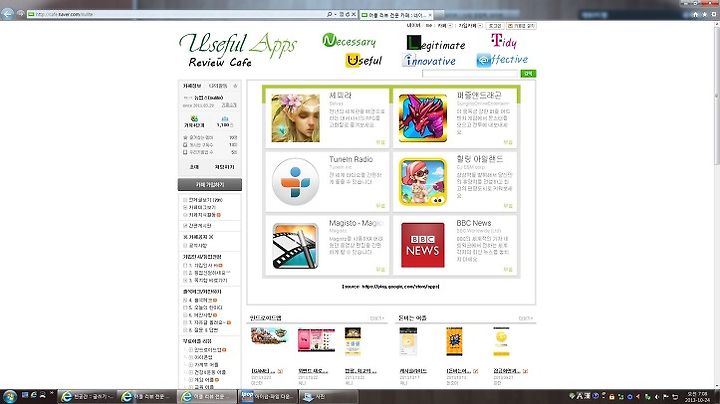Go back with the browser back arrow
This screenshot has height=404, width=720.
(7, 14)
